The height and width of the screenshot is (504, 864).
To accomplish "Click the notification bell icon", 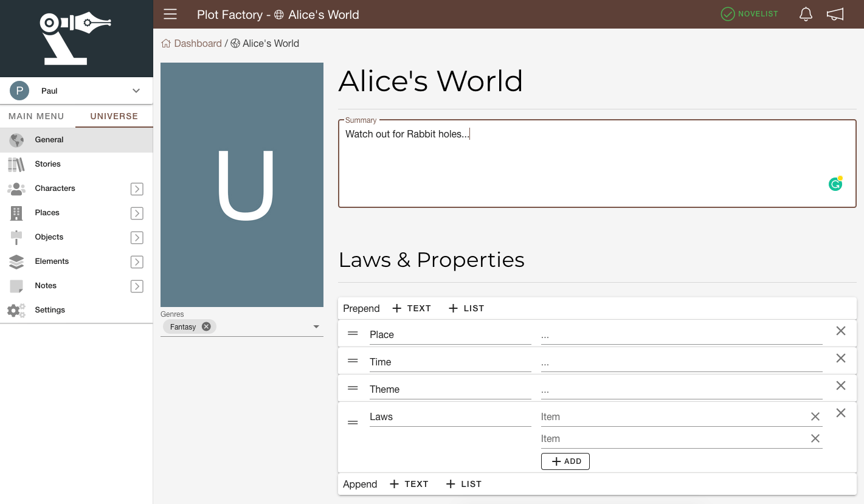I will [x=805, y=14].
